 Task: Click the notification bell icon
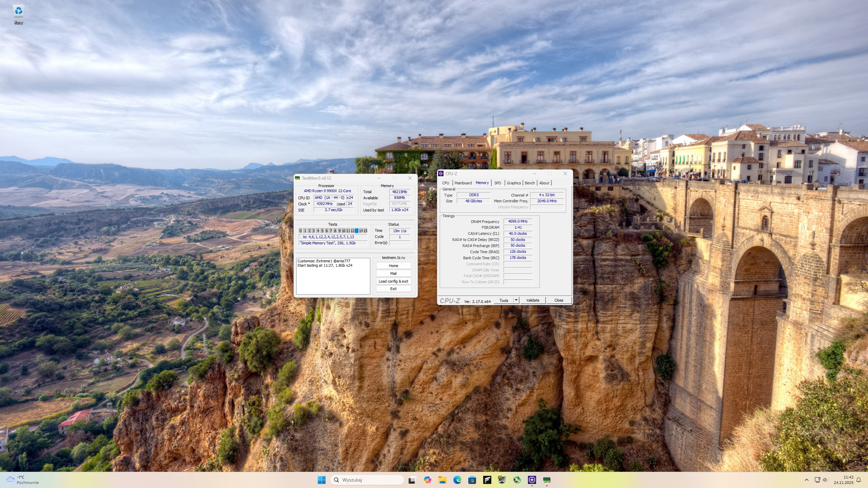point(859,480)
